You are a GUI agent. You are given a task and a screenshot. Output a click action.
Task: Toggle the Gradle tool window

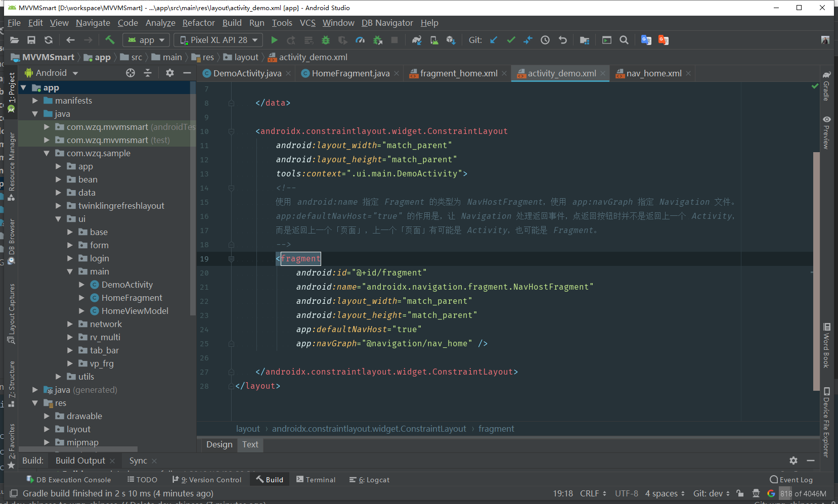[x=826, y=86]
